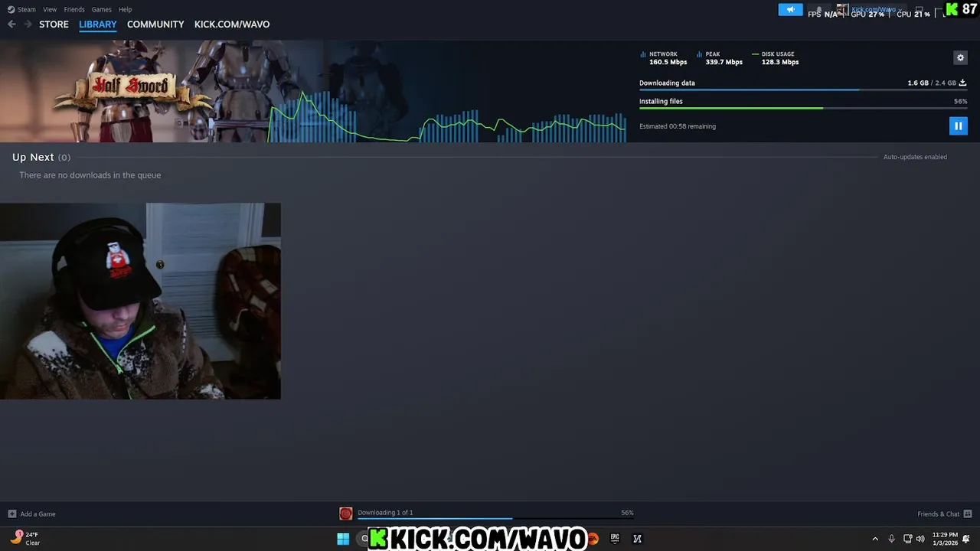Click the Installing files progress bar
The image size is (980, 551).
[x=803, y=108]
